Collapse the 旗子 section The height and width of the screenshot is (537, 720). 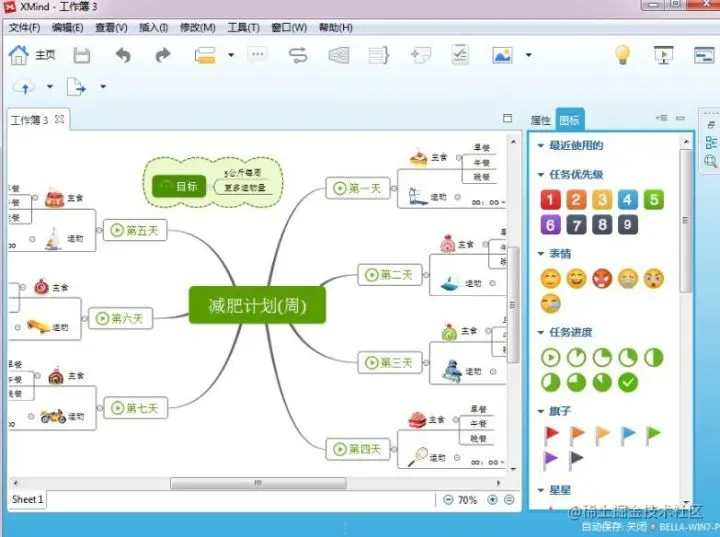tap(540, 411)
